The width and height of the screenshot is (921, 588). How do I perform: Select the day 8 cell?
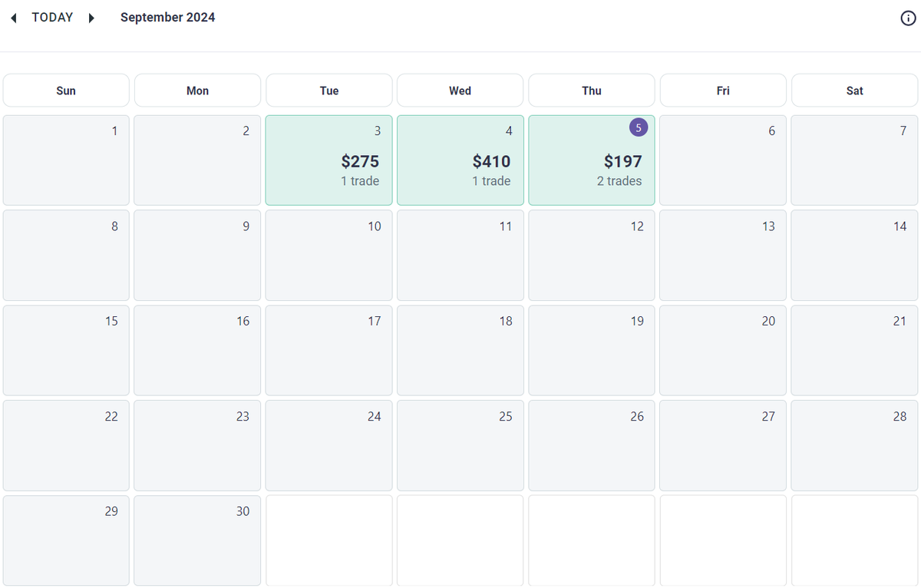click(x=66, y=256)
